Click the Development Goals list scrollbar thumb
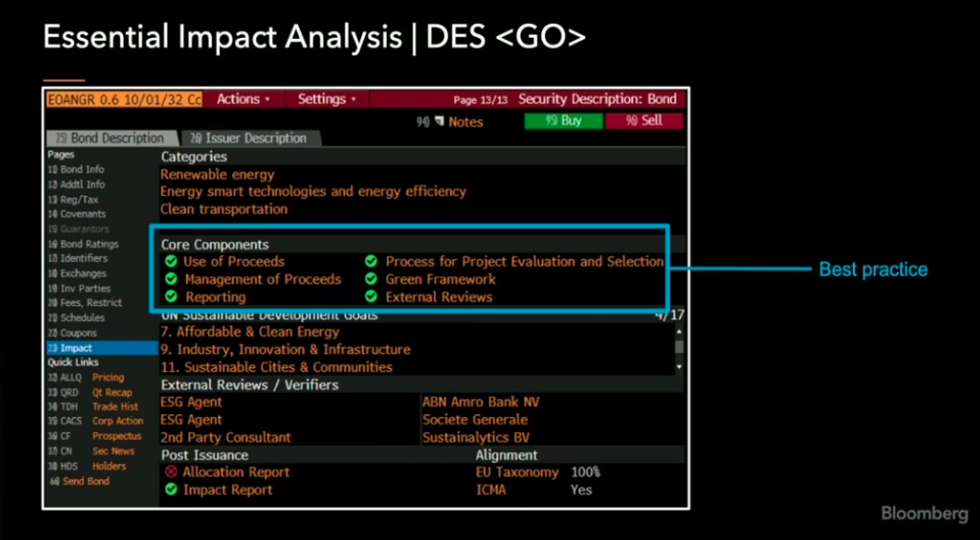980x540 pixels. [679, 347]
